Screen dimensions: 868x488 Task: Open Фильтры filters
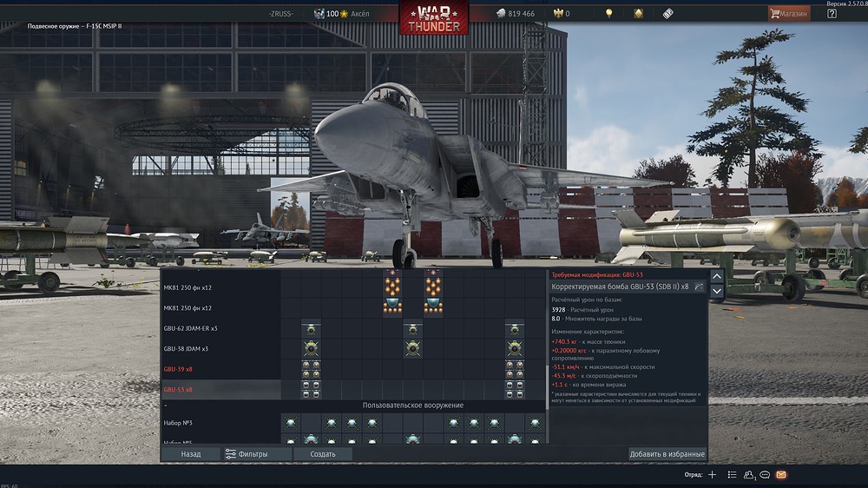pyautogui.click(x=258, y=453)
